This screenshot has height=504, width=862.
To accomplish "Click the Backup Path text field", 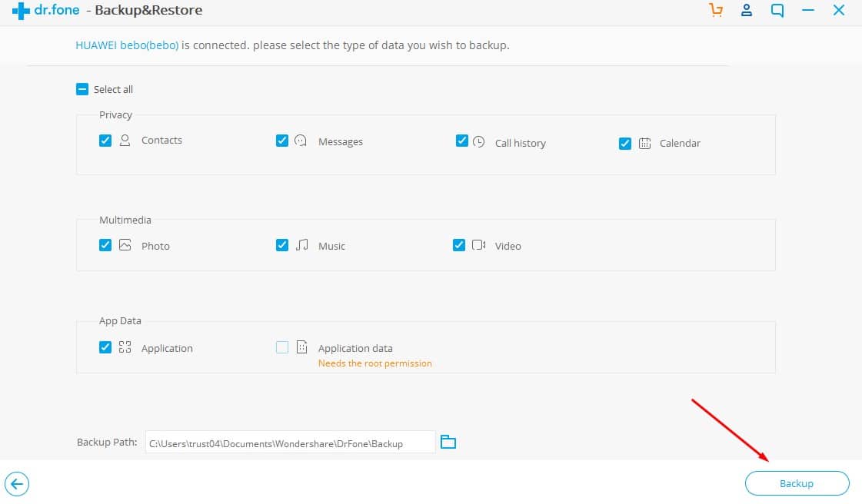I will [290, 443].
